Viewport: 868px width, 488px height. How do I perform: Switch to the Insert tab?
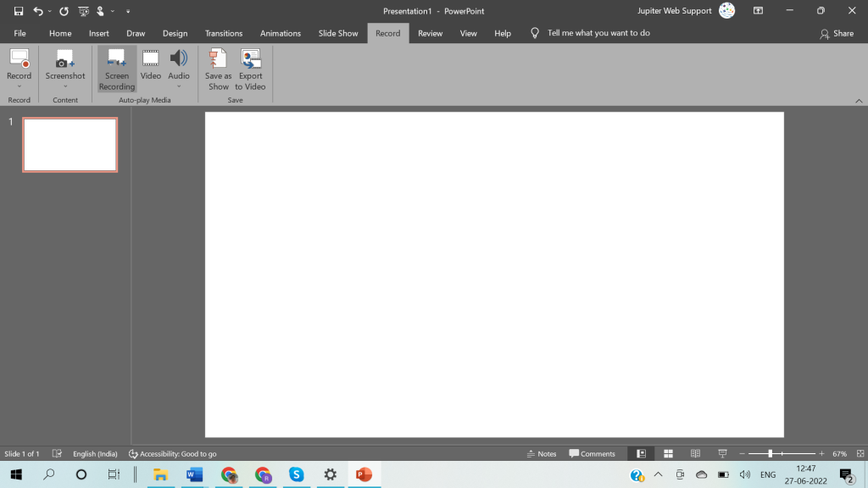(x=99, y=33)
